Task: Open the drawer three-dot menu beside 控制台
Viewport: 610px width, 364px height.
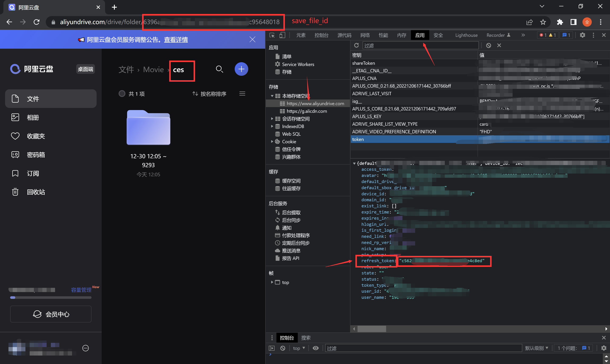Action: click(x=272, y=338)
